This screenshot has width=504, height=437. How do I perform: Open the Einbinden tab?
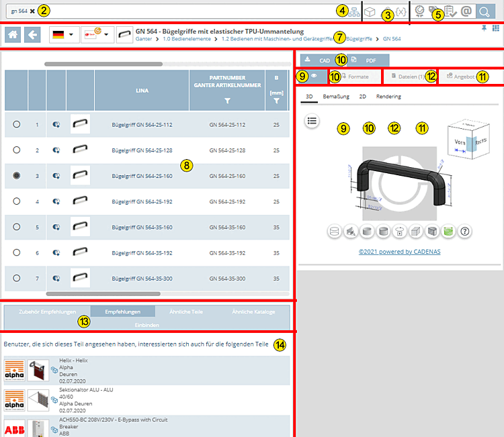click(x=147, y=325)
